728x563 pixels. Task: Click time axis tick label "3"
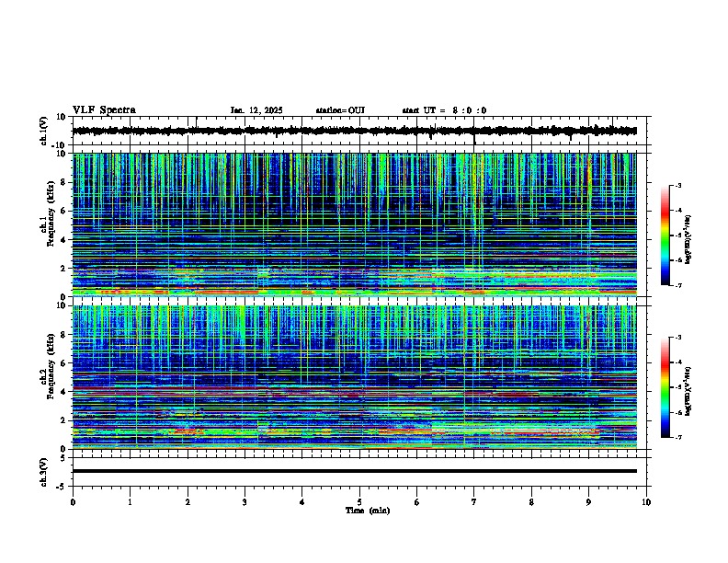pyautogui.click(x=245, y=502)
